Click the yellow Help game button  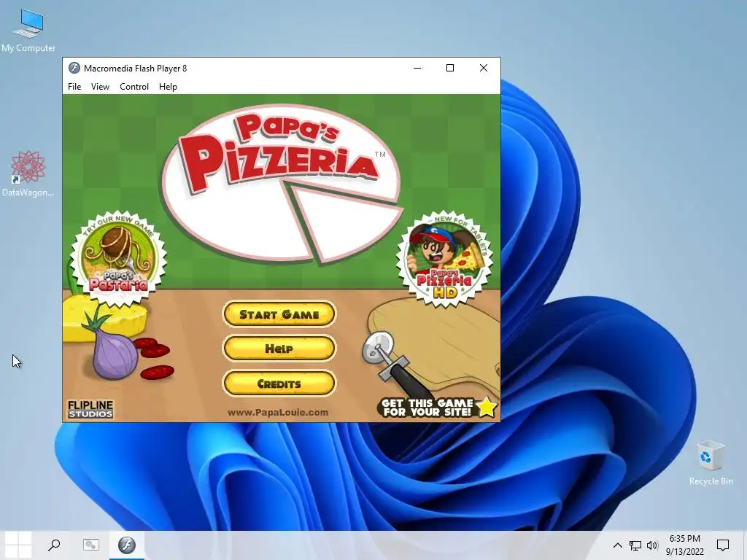[279, 349]
